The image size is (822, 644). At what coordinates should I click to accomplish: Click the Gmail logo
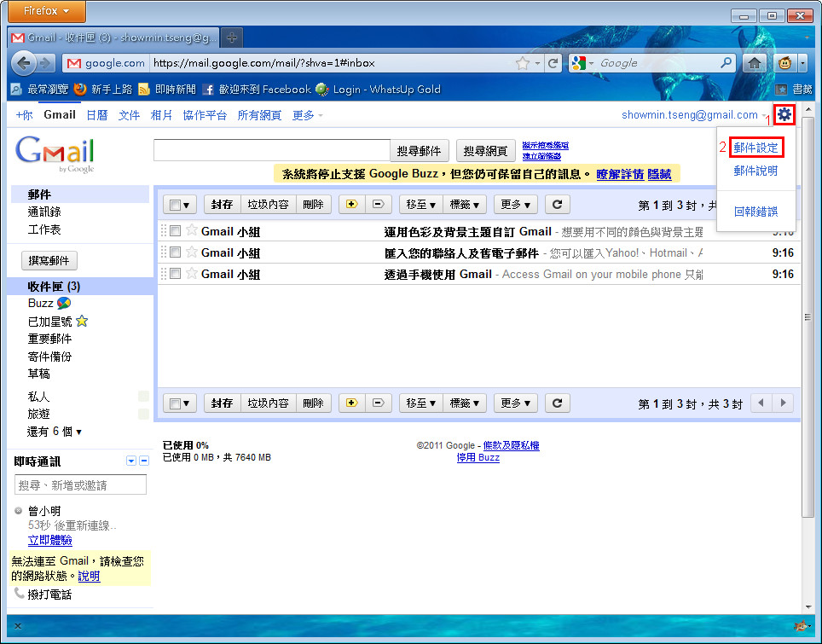(x=55, y=154)
